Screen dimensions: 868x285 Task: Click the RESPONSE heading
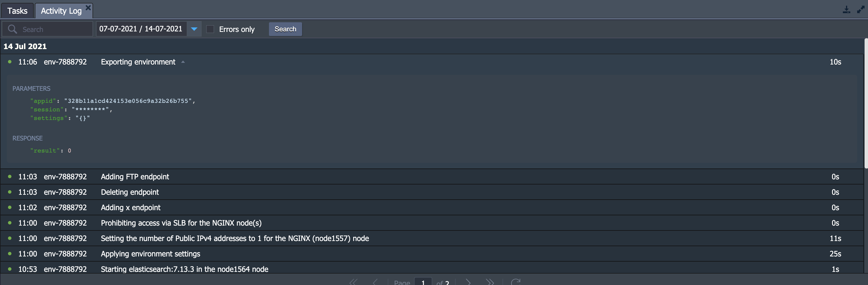click(28, 139)
